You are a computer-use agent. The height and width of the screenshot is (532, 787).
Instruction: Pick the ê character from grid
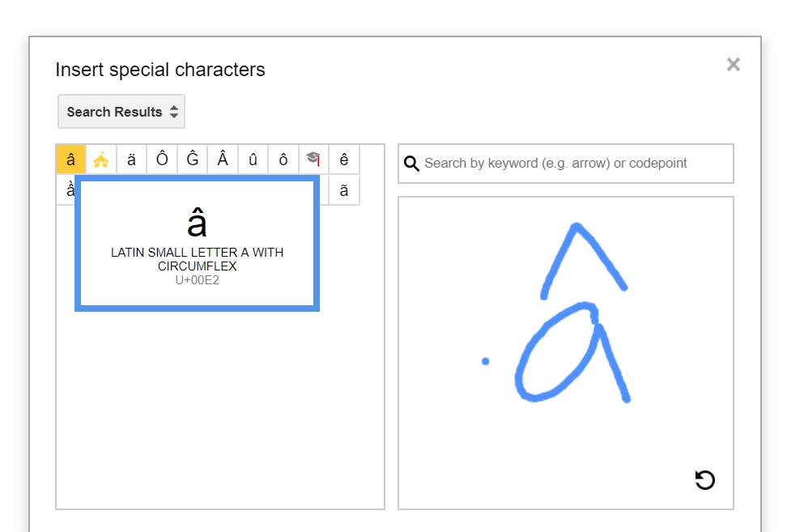(344, 160)
